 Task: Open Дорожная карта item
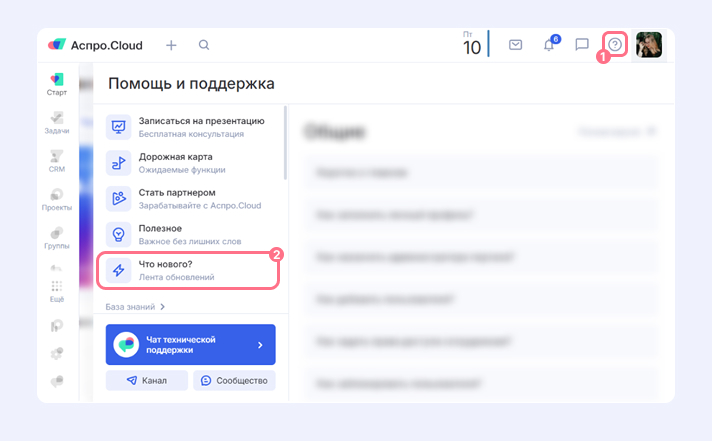(x=190, y=162)
